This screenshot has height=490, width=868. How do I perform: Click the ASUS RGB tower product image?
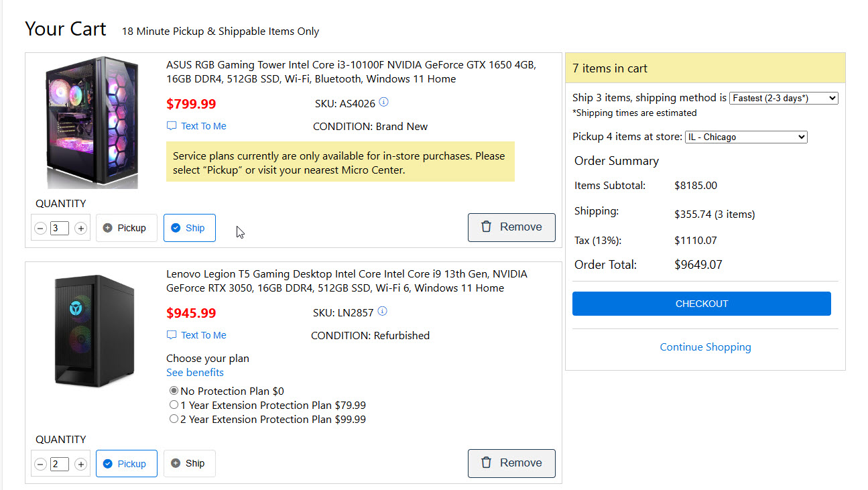[92, 122]
